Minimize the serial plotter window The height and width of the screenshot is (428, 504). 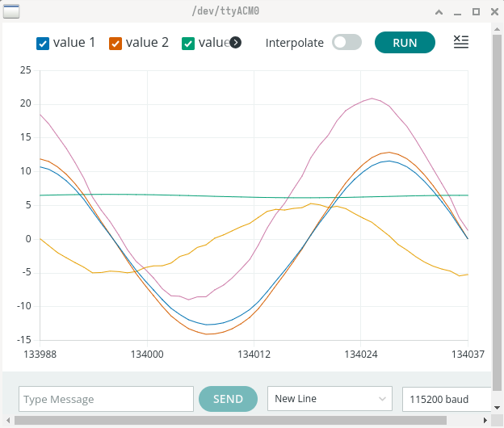[457, 12]
